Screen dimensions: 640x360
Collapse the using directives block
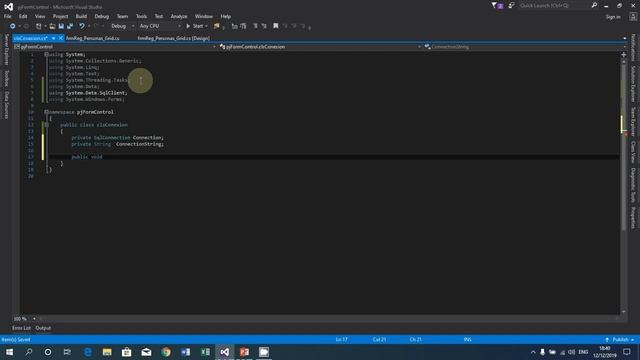point(47,54)
